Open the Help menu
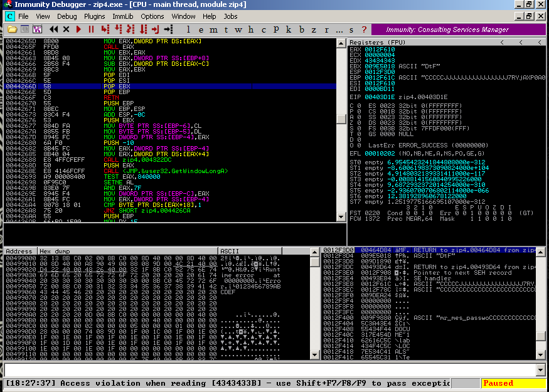Image resolution: width=549 pixels, height=392 pixels. pyautogui.click(x=210, y=16)
